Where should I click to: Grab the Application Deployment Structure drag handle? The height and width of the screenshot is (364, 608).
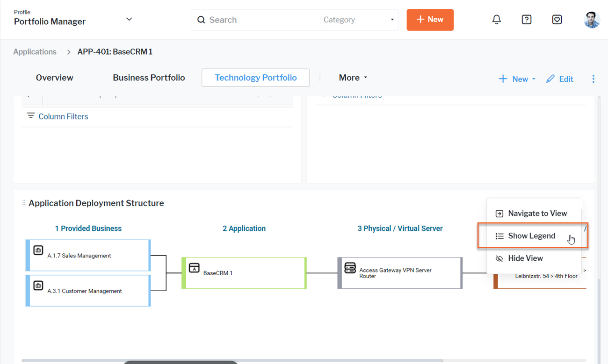point(24,203)
